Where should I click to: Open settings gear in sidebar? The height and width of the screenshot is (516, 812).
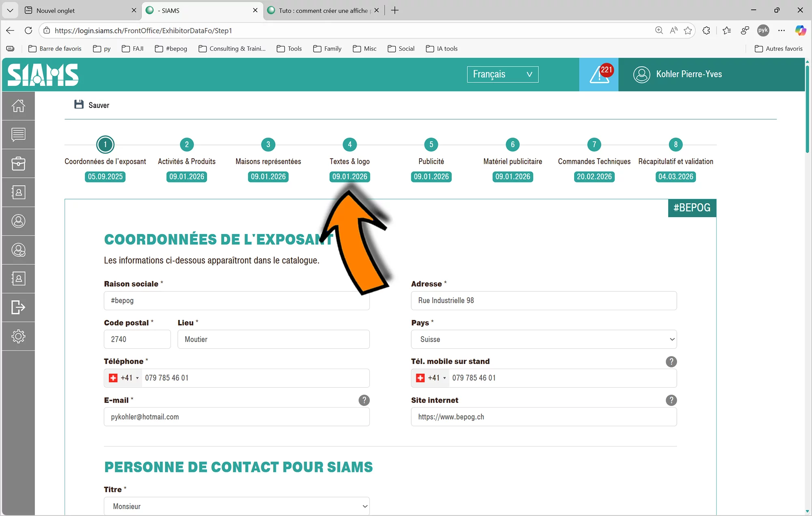coord(18,336)
